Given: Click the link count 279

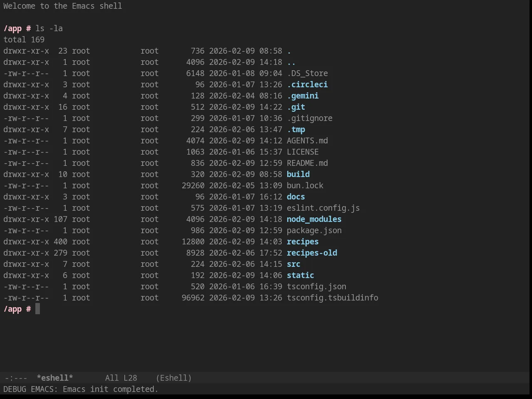Looking at the screenshot, I should point(60,253).
